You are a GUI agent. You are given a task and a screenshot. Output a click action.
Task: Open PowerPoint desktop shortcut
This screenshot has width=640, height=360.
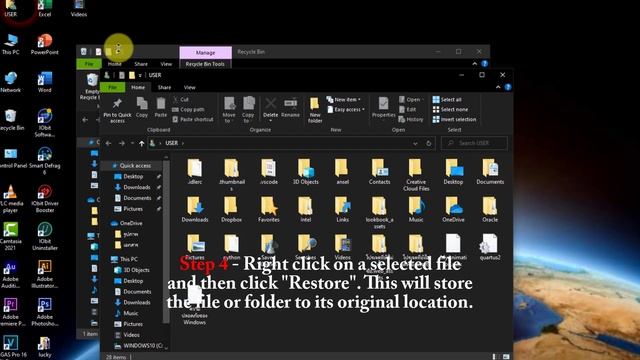point(44,45)
